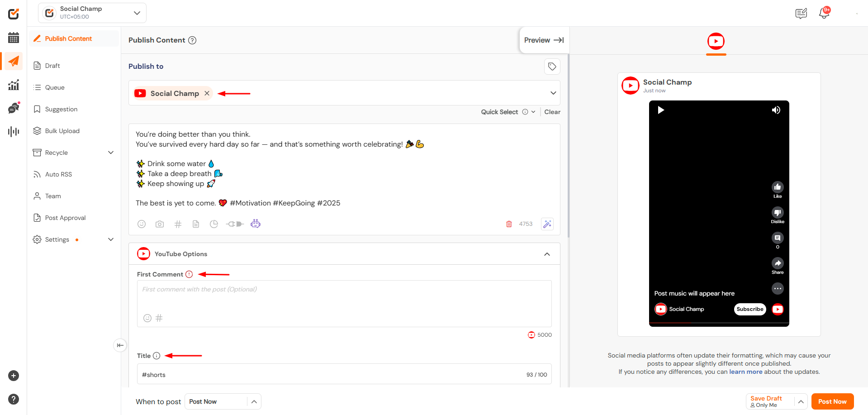Open the calendar icon in left rail
868x415 pixels.
coord(14,38)
